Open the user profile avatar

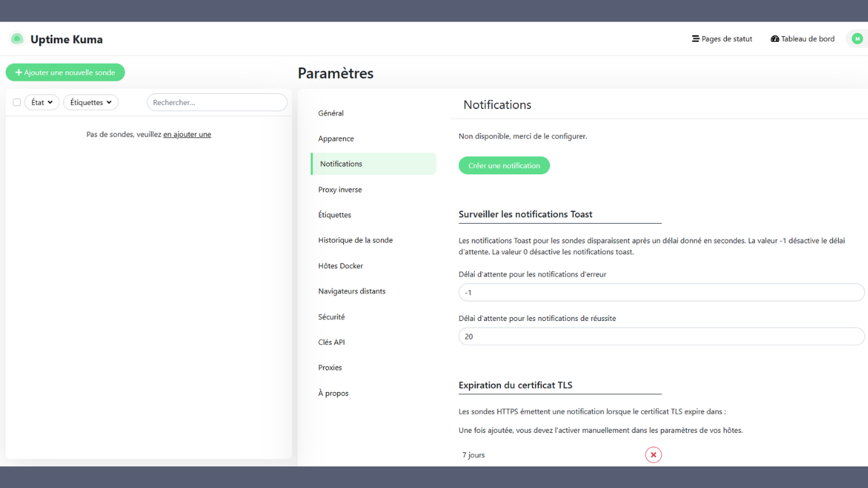click(x=856, y=39)
